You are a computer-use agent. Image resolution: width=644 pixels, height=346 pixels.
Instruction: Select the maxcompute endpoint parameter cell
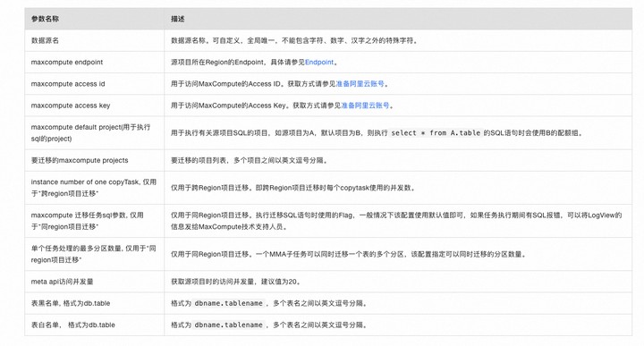coord(95,63)
